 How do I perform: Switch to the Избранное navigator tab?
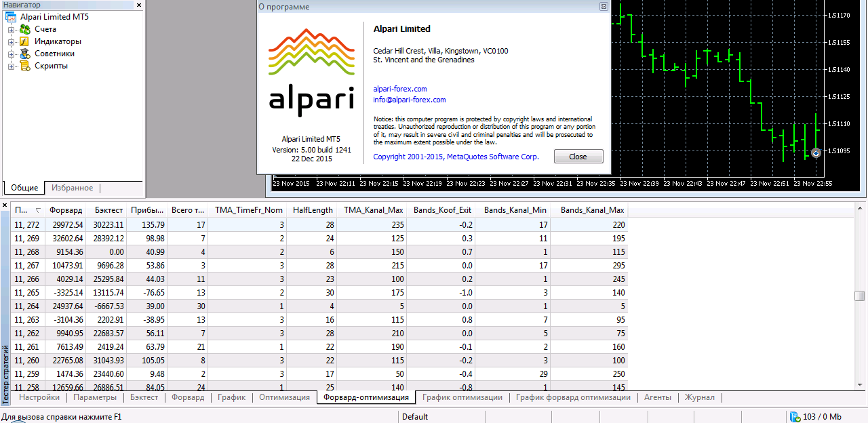click(x=73, y=188)
